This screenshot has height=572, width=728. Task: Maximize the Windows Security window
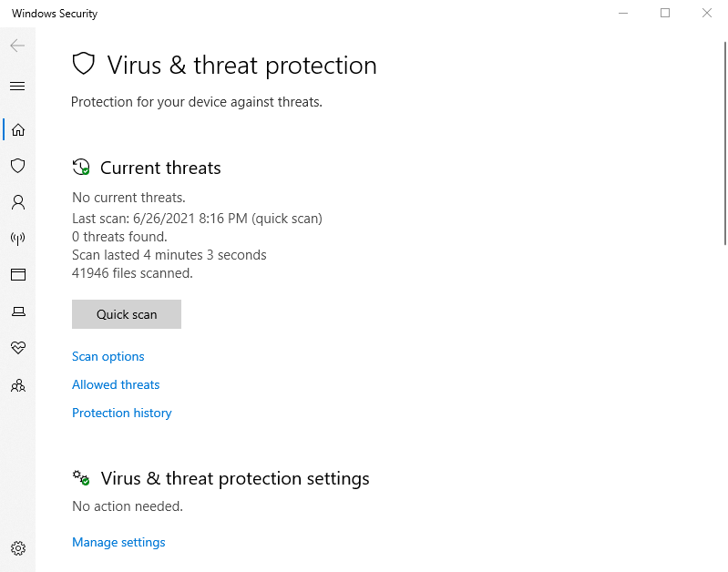(x=665, y=13)
